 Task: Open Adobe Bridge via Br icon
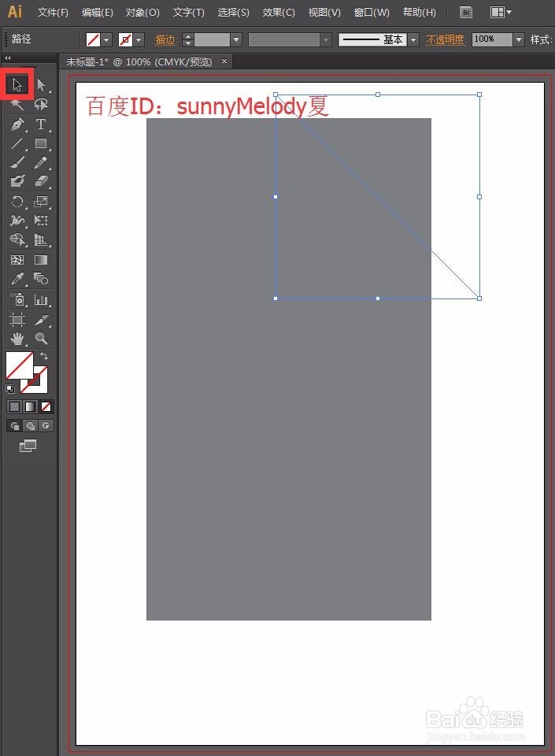pyautogui.click(x=466, y=13)
